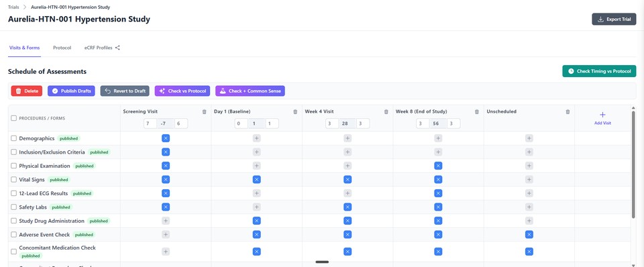
Task: Go to Trials in the breadcrumb
Action: (x=13, y=7)
